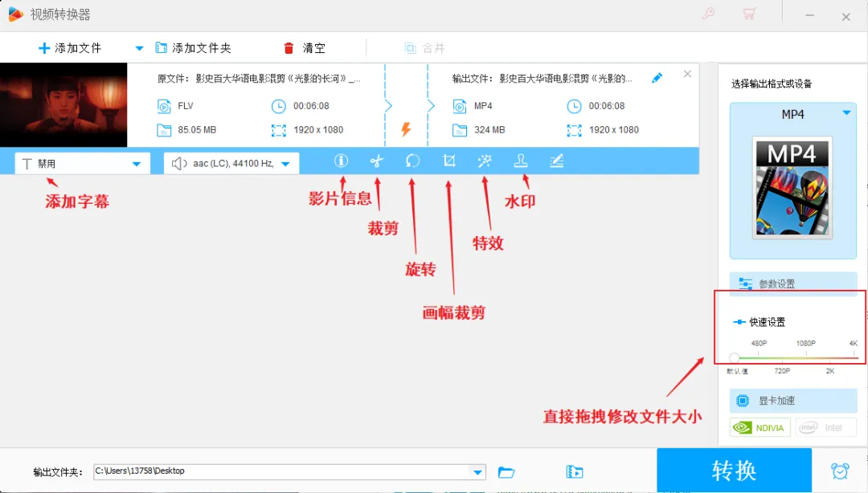Open Parameter Settings (参数设置) button
This screenshot has height=493, width=868.
[x=792, y=284]
